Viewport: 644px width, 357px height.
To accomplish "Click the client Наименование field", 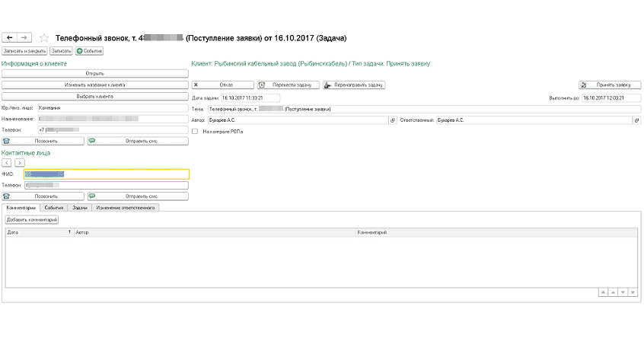I will [113, 120].
